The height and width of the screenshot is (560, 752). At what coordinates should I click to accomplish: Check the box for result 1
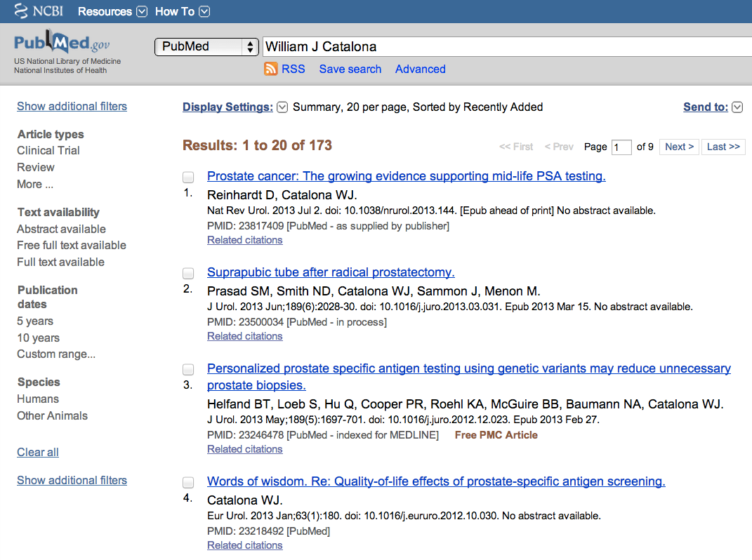[188, 177]
